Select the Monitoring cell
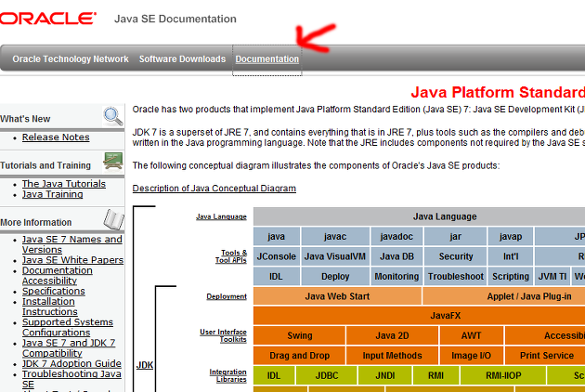The width and height of the screenshot is (585, 392). [x=396, y=276]
